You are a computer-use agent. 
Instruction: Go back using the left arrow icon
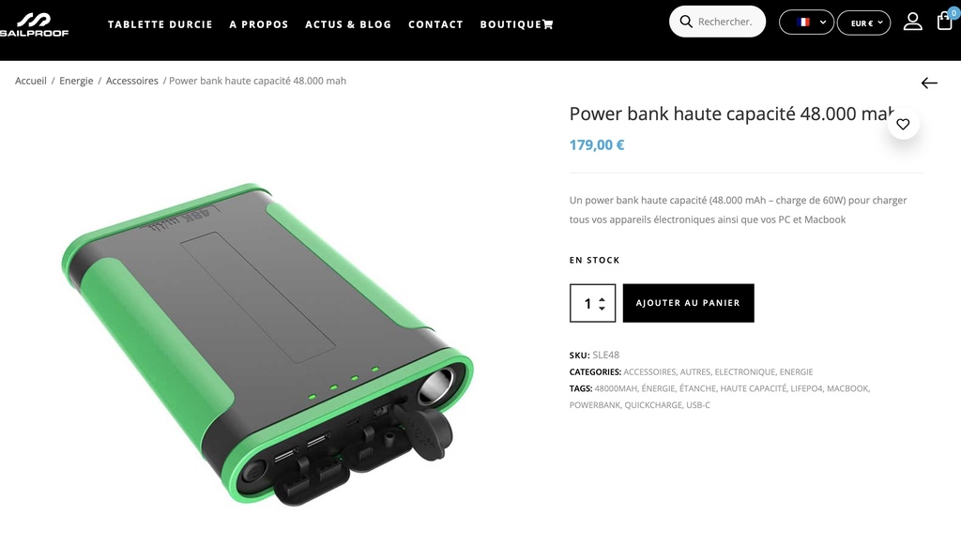pyautogui.click(x=929, y=83)
